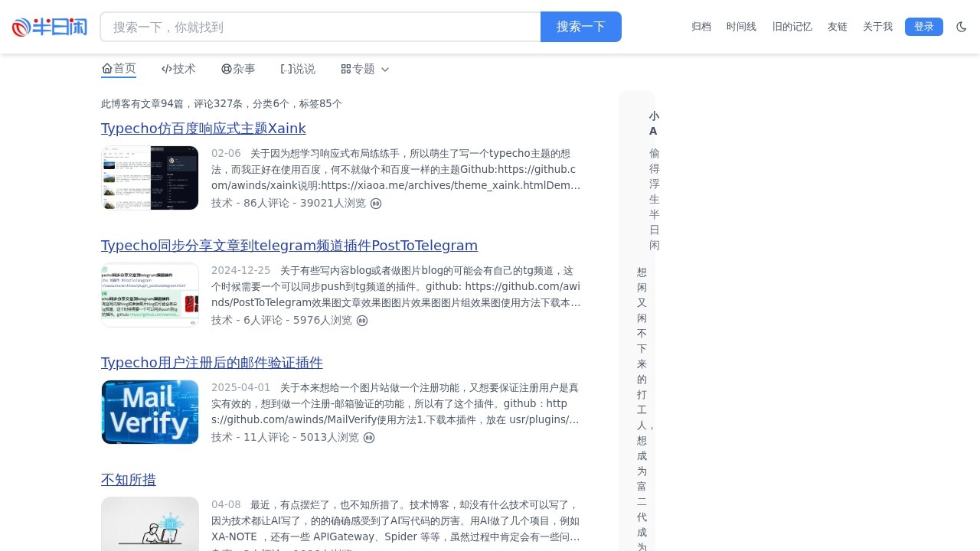Select the 说说 tab
Image resolution: width=980 pixels, height=551 pixels.
[x=298, y=69]
